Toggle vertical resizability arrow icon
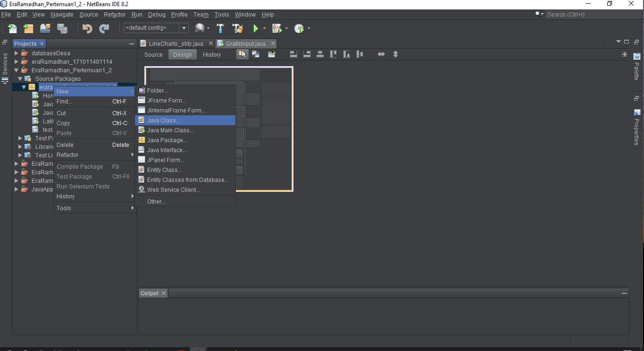The image size is (644, 351). [x=395, y=54]
